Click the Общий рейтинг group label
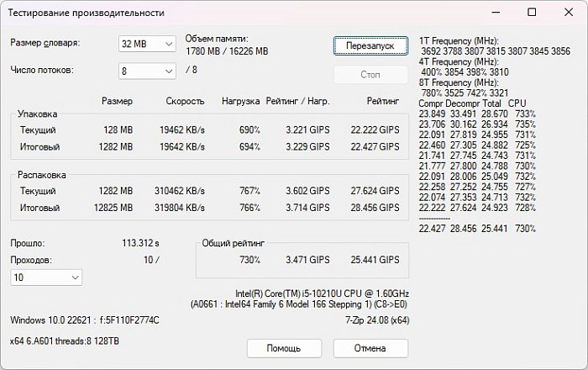The image size is (588, 370). tap(234, 243)
